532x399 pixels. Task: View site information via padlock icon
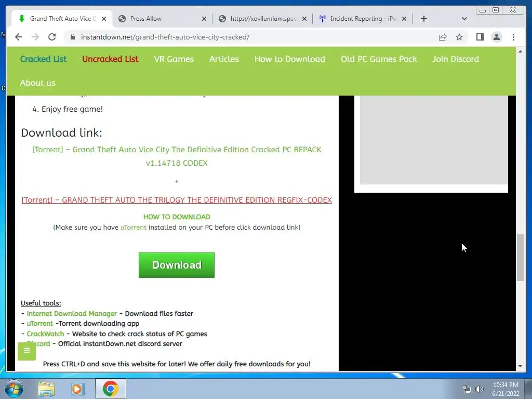tap(72, 37)
